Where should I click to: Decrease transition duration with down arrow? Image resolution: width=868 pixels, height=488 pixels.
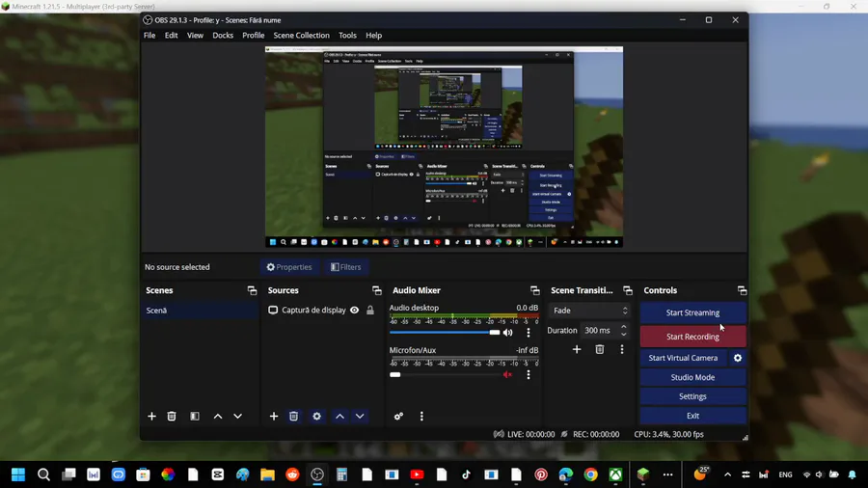point(624,335)
